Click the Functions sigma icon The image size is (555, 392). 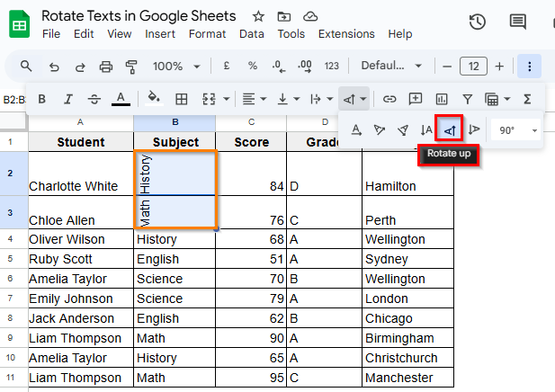coord(527,99)
